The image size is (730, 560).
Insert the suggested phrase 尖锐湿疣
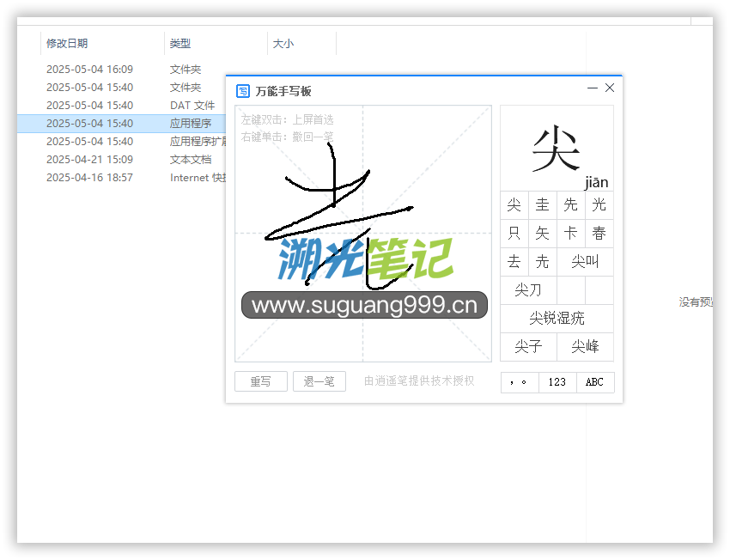[x=557, y=319]
